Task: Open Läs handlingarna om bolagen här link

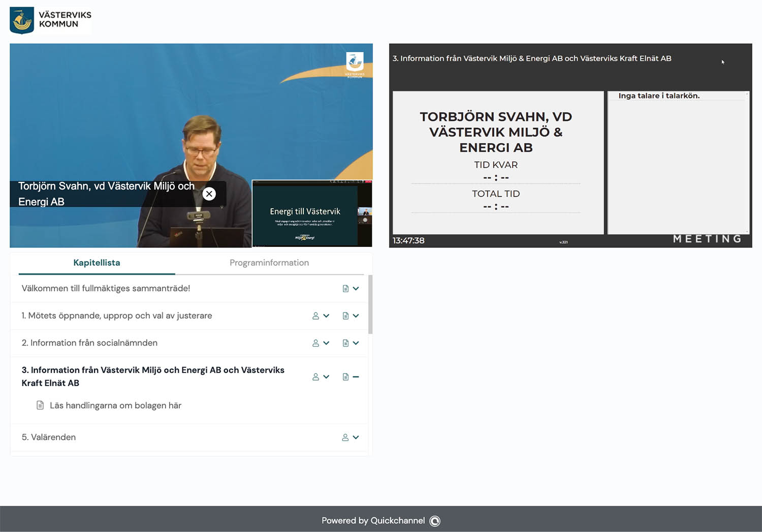Action: 115,405
